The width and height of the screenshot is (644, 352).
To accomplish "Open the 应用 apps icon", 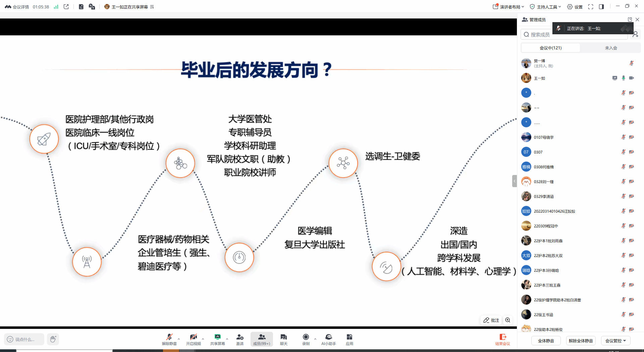I will [349, 339].
